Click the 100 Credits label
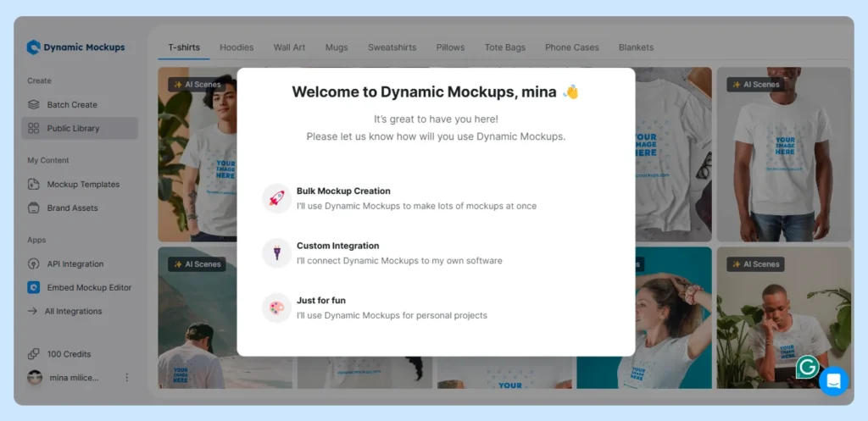The image size is (868, 421). [70, 354]
